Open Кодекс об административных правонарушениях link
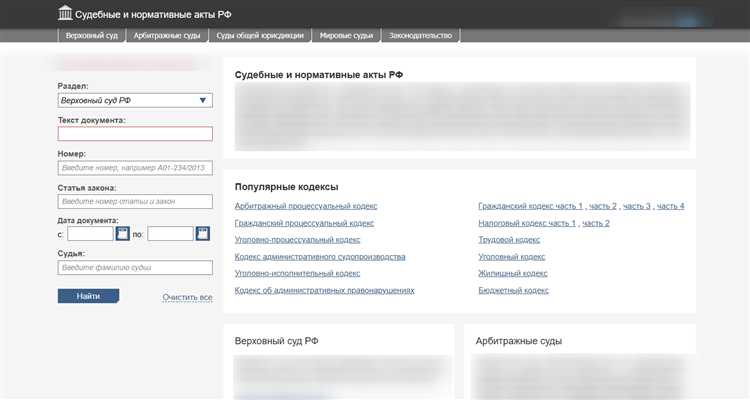 (x=324, y=290)
